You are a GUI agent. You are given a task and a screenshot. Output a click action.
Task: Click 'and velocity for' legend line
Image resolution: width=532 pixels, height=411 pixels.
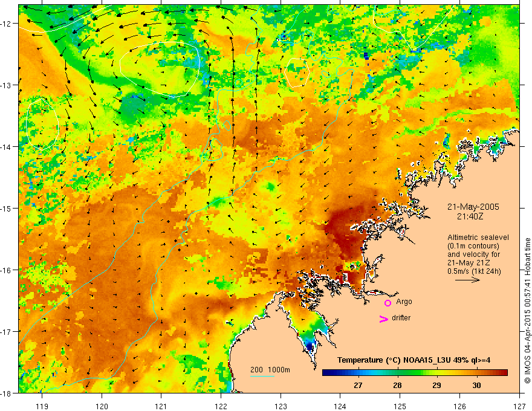pos(473,254)
